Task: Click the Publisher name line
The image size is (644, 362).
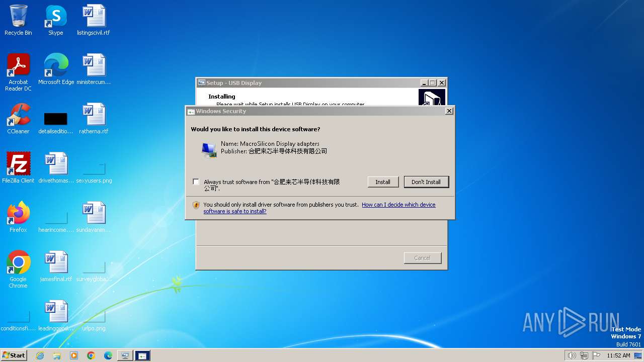Action: [x=274, y=151]
